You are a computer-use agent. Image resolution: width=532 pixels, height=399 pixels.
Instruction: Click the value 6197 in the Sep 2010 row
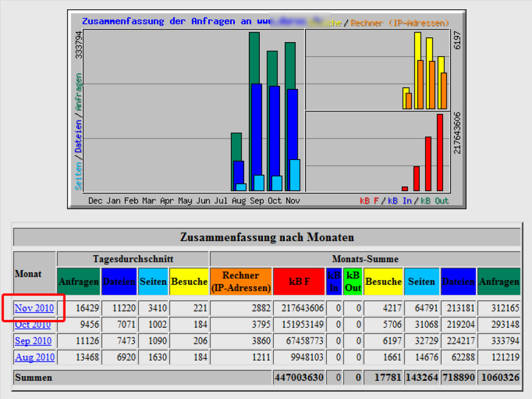[392, 341]
